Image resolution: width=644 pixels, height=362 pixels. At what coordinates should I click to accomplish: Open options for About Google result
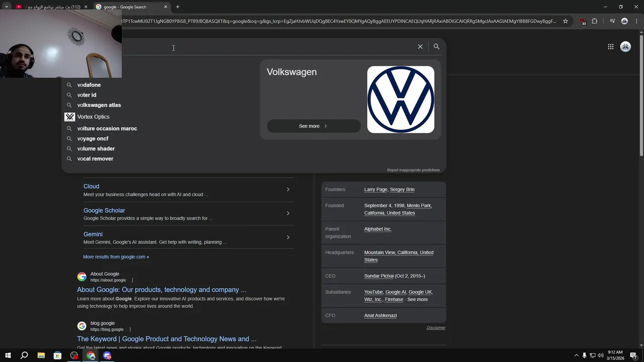(x=132, y=280)
